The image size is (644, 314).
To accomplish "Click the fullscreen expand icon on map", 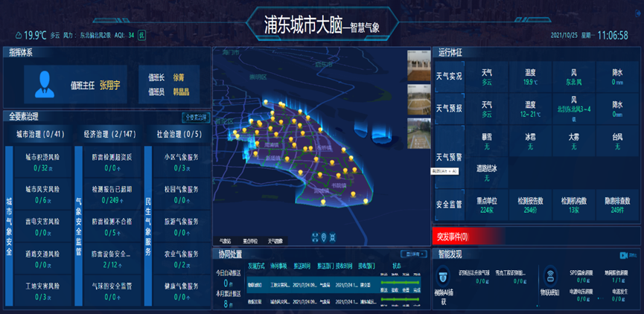I will click(316, 237).
